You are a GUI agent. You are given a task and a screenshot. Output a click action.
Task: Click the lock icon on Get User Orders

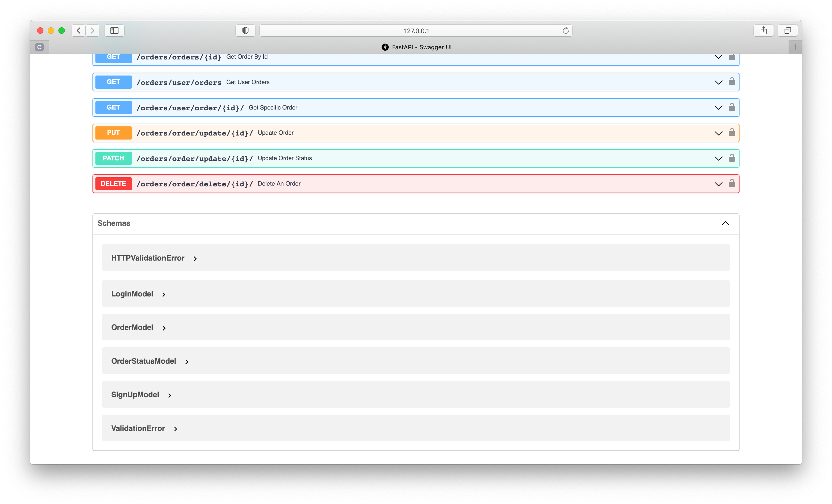(732, 82)
